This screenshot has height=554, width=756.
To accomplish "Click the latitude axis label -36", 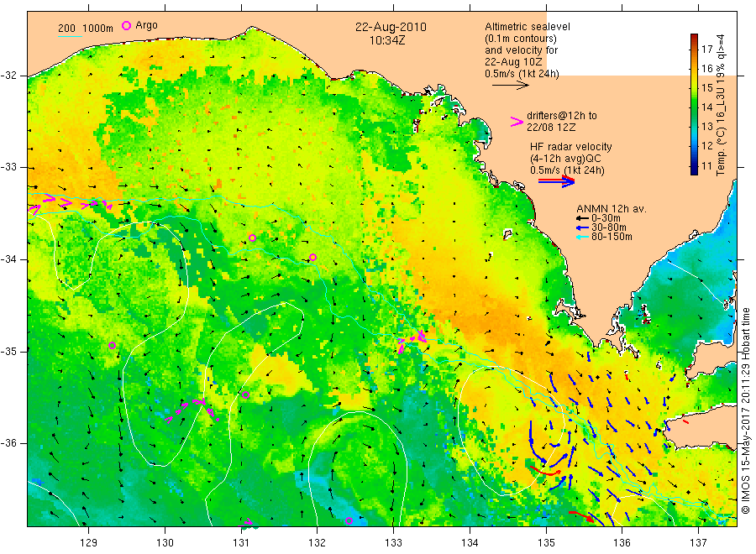I will tap(9, 443).
